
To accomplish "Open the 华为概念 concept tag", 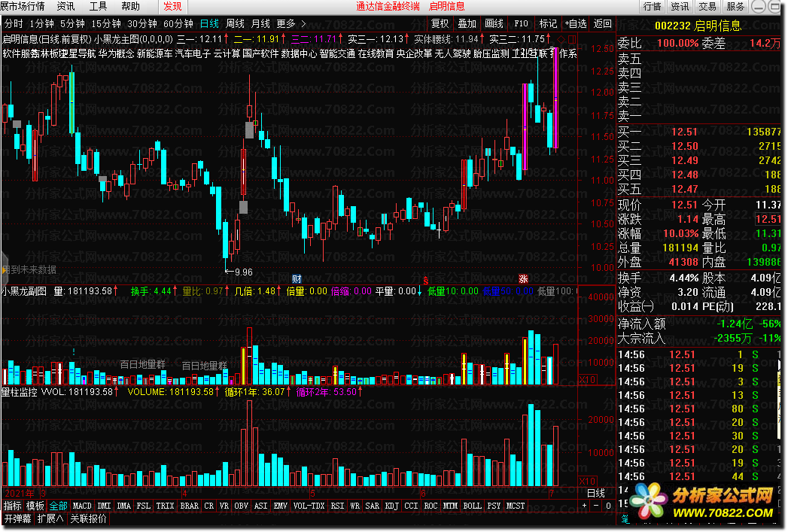I will coord(116,53).
